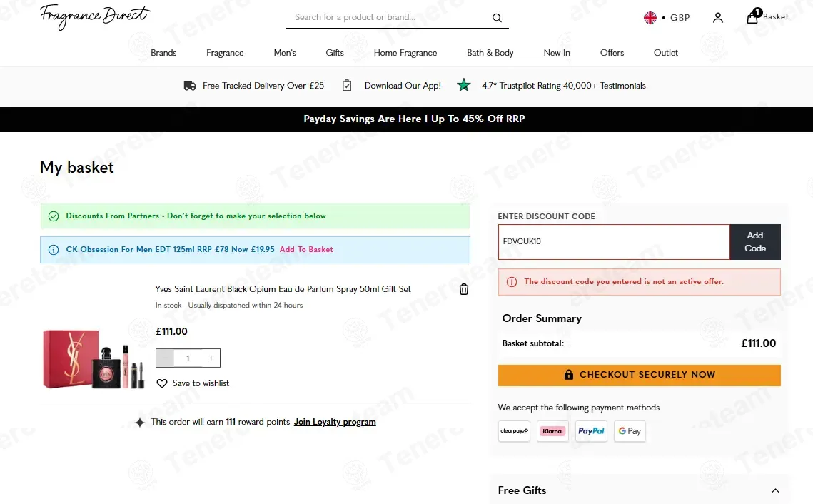Click the Fragrance Direct logo
This screenshot has height=504, width=813.
click(x=95, y=17)
